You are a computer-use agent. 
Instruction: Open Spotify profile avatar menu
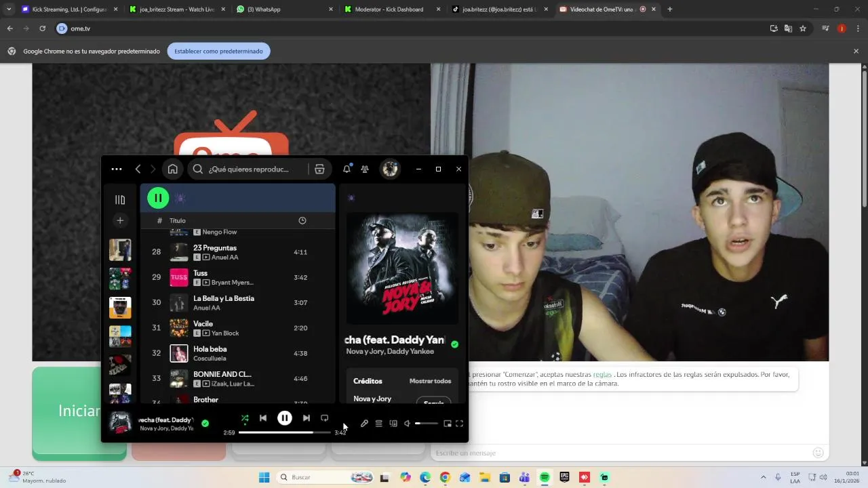pyautogui.click(x=390, y=169)
